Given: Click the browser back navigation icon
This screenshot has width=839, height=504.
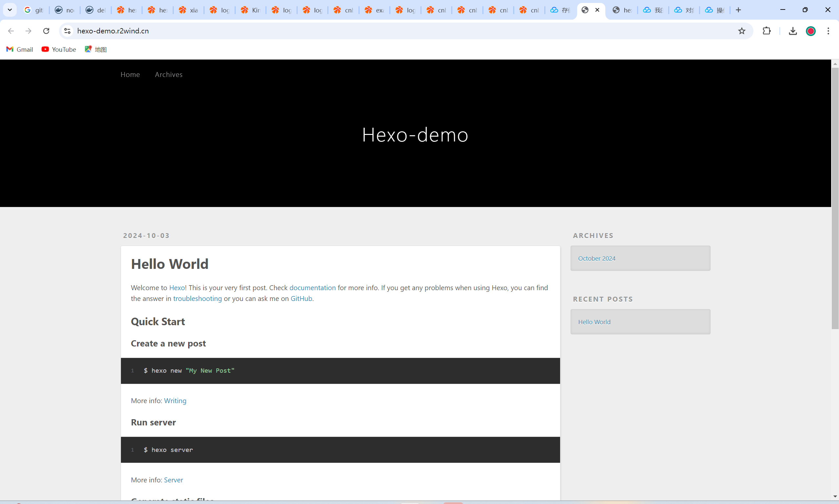Looking at the screenshot, I should coord(11,30).
